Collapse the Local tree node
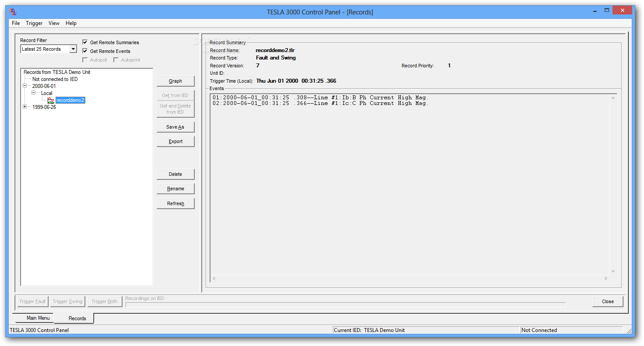Viewport: 644px width, 346px height. 33,93
